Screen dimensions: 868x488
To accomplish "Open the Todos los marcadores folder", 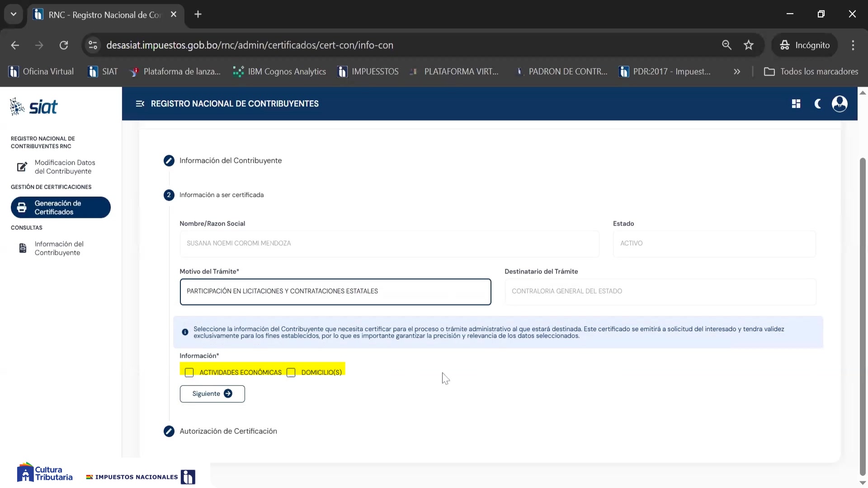I will (x=811, y=71).
